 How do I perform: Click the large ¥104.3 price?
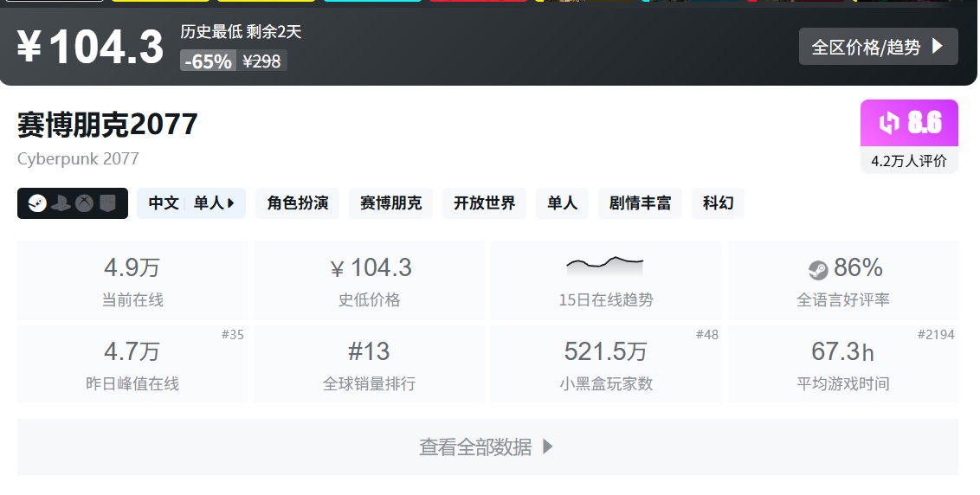click(91, 47)
